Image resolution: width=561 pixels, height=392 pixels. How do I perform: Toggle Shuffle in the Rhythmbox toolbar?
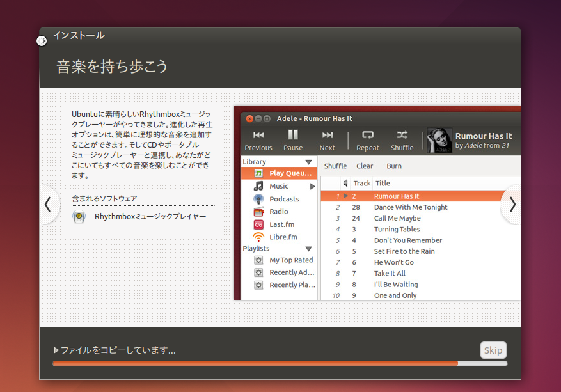[x=402, y=141]
